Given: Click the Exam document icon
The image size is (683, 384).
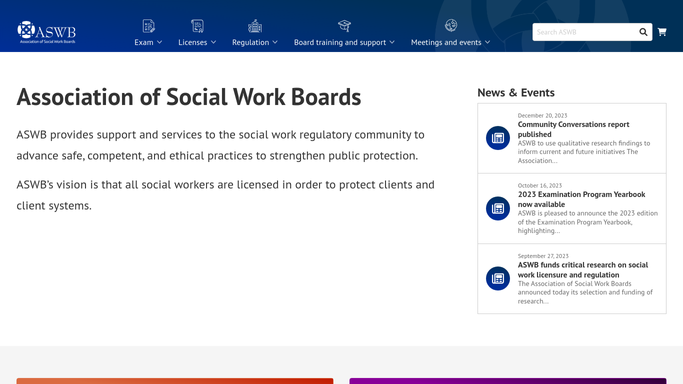Looking at the screenshot, I should tap(148, 26).
